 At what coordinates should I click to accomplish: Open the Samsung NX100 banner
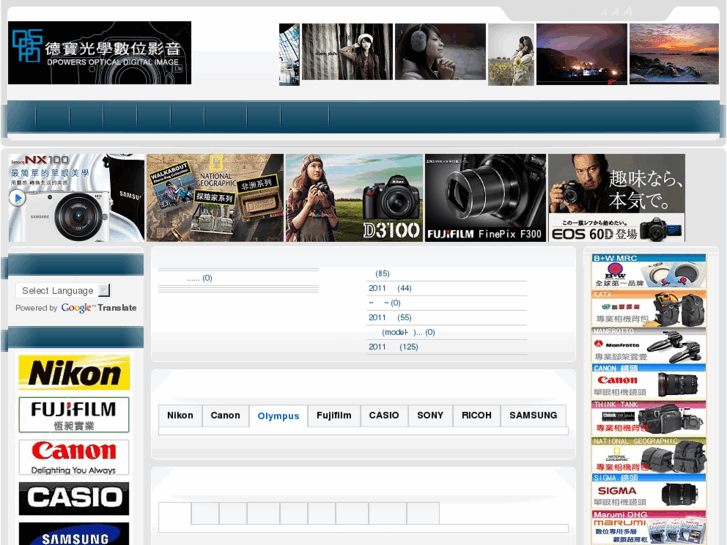tap(77, 198)
